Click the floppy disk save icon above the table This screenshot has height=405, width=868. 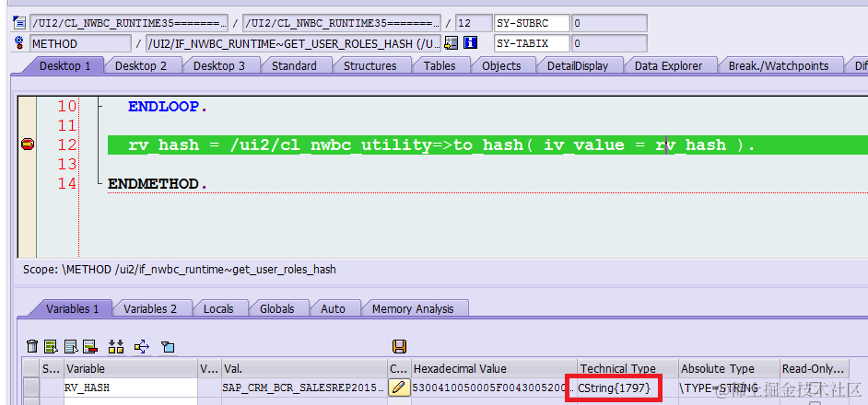399,347
